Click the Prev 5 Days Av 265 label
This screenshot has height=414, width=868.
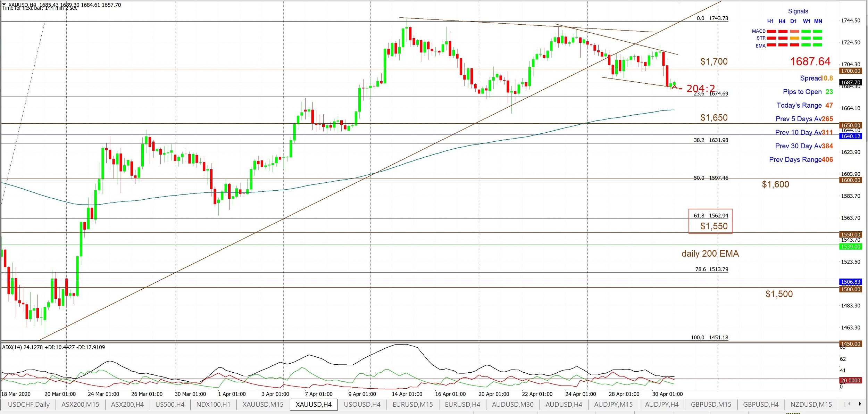click(804, 119)
